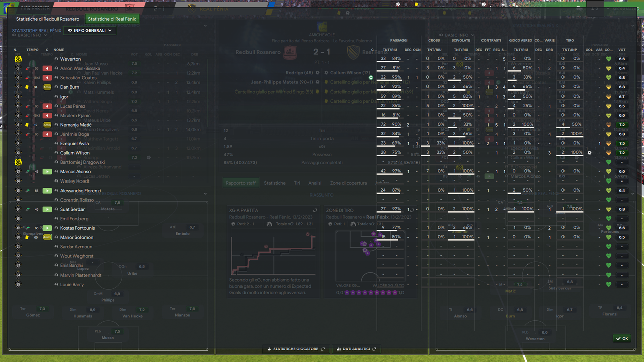Viewport: 644px width, 362px height.
Task: Click the player info icon next to Weverton
Action: point(56,59)
